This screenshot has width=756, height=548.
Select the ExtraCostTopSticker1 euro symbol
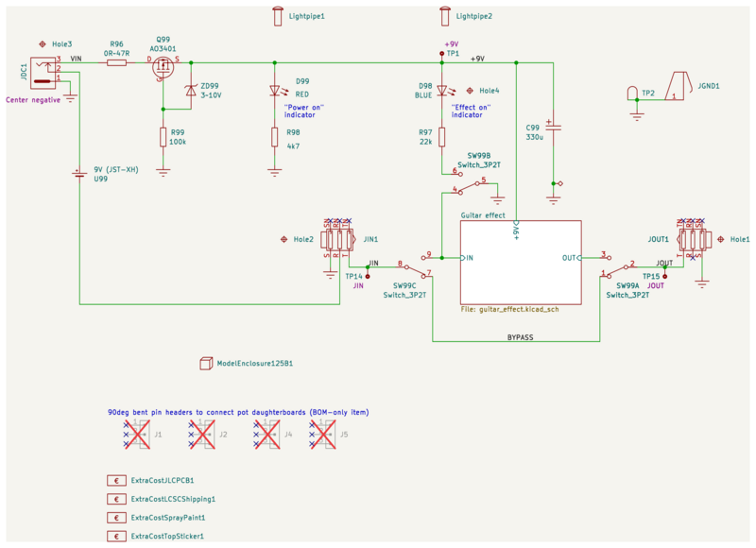click(x=116, y=536)
